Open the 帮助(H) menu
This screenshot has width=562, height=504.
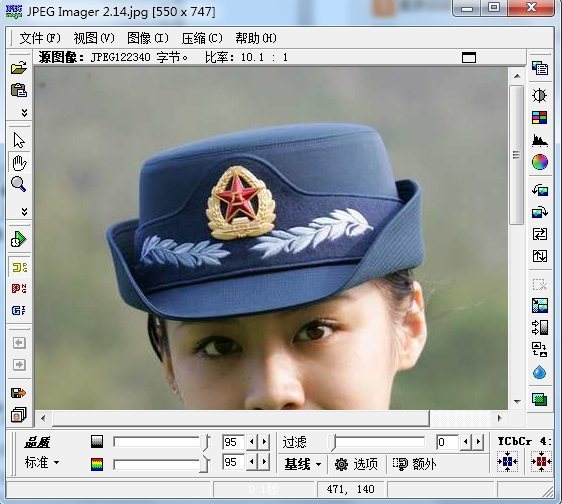pyautogui.click(x=256, y=38)
